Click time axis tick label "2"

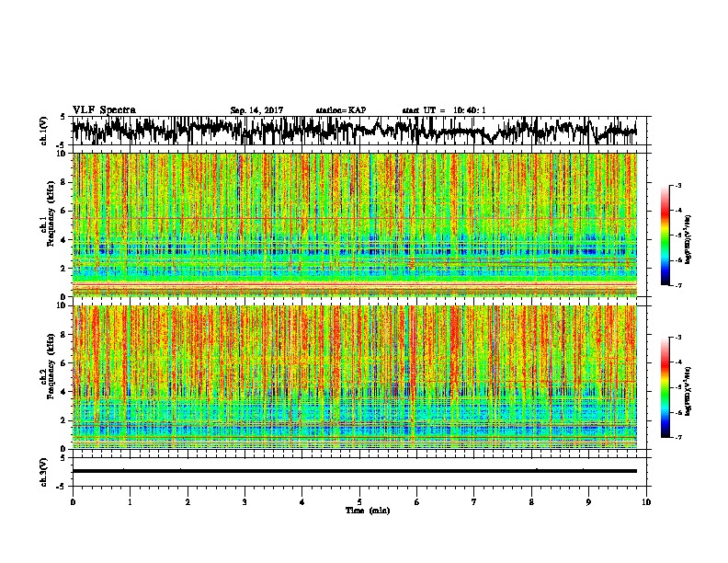click(x=188, y=502)
